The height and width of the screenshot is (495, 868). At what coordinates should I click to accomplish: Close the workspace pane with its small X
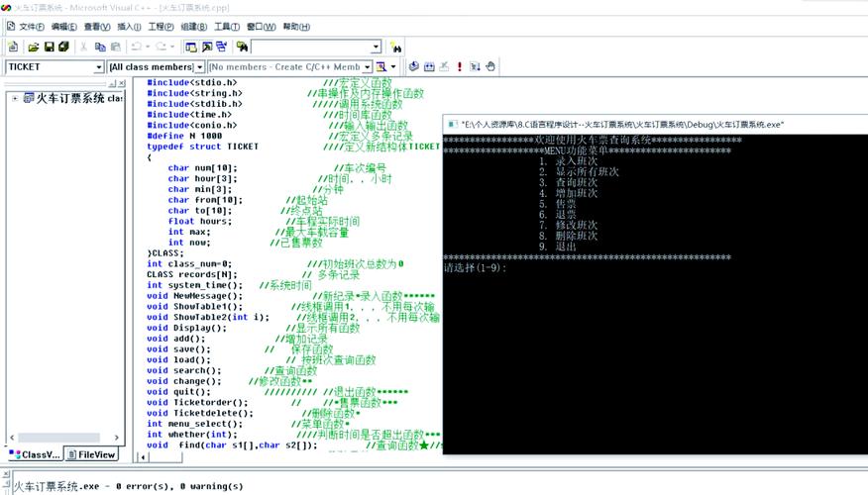pos(122,83)
